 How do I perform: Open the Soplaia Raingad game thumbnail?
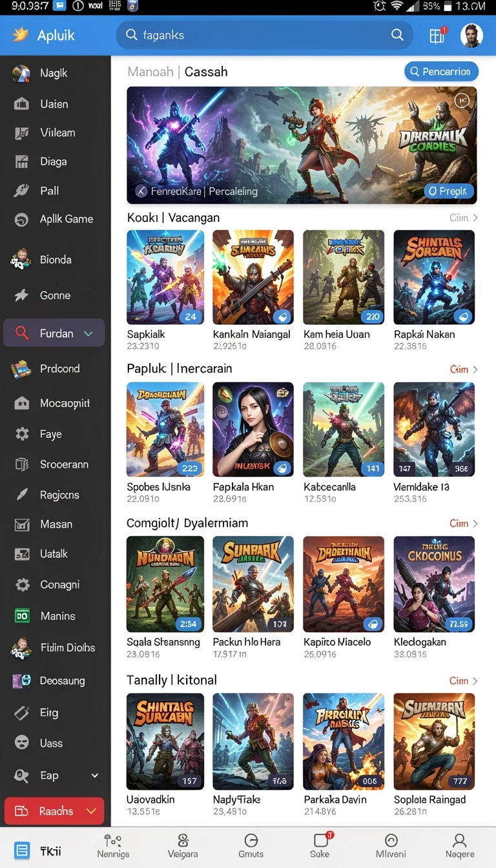pyautogui.click(x=434, y=741)
